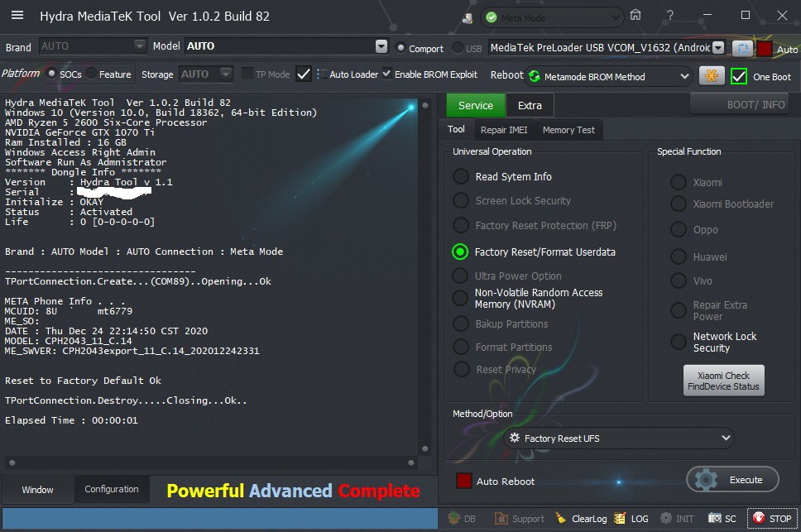Viewport: 801px width, 532px height.
Task: Switch to the Service tab
Action: (x=476, y=105)
